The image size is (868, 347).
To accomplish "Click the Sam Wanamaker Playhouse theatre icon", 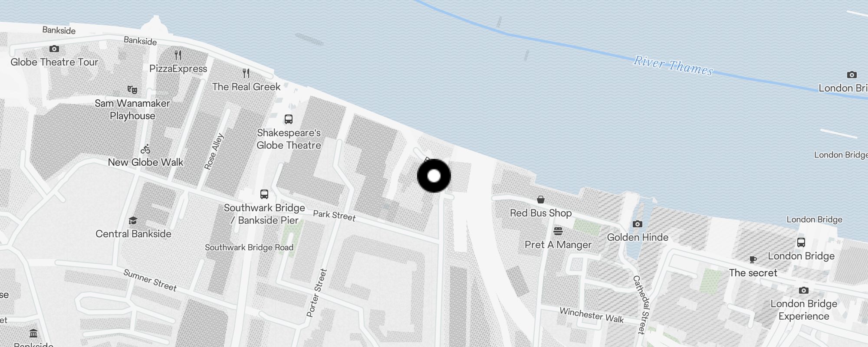I will (132, 90).
